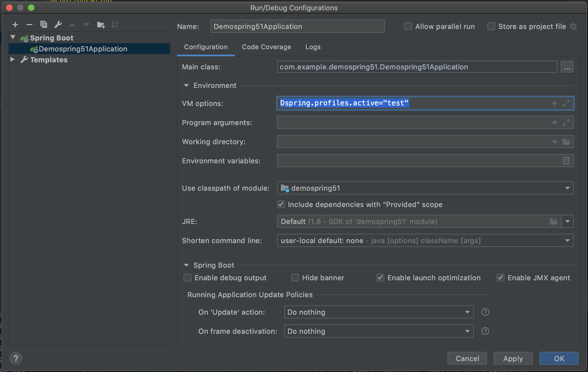Show help for On 'Update' action
Screen dimensions: 588x372
485,312
